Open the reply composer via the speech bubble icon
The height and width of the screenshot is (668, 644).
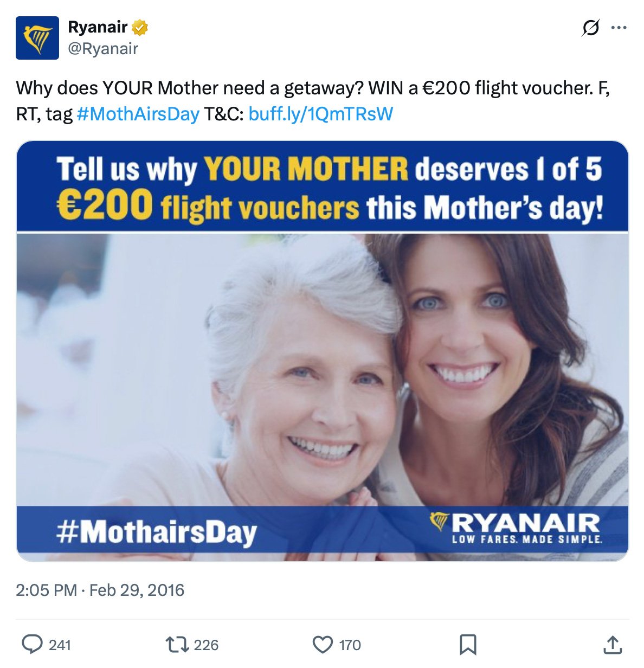click(x=34, y=645)
